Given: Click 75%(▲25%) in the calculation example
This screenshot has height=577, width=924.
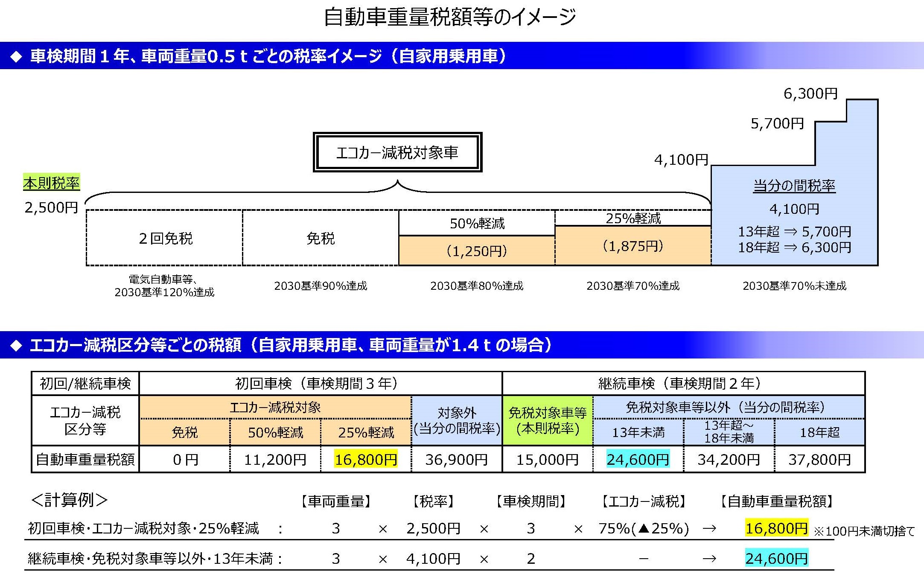Looking at the screenshot, I should click(x=644, y=528).
